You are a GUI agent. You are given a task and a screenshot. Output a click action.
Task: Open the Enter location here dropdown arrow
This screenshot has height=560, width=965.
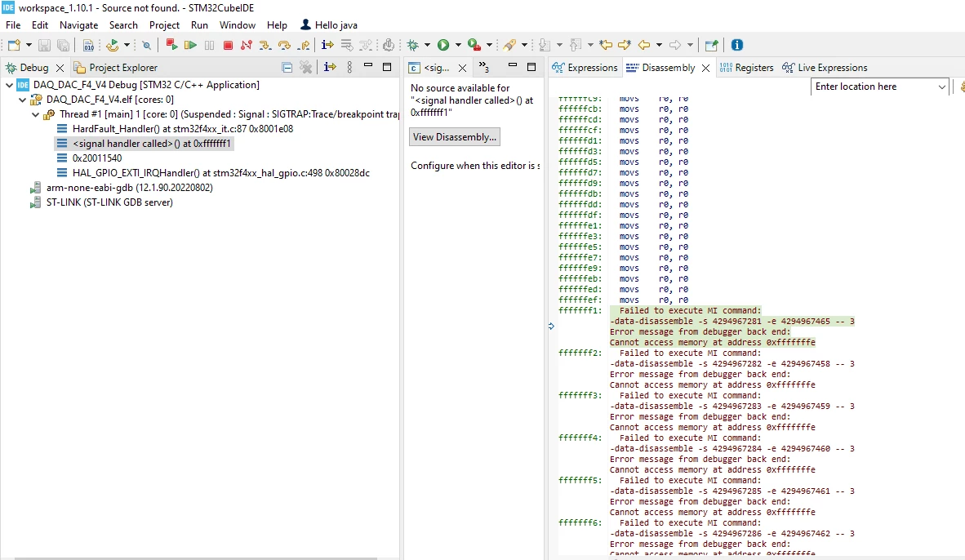click(x=941, y=87)
